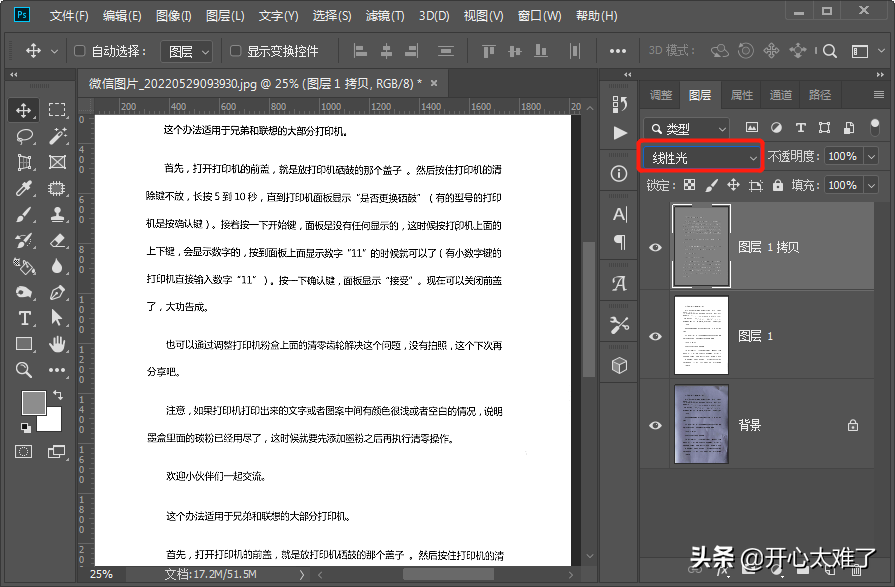Select the Pen tool
895x587 pixels.
pyautogui.click(x=57, y=292)
